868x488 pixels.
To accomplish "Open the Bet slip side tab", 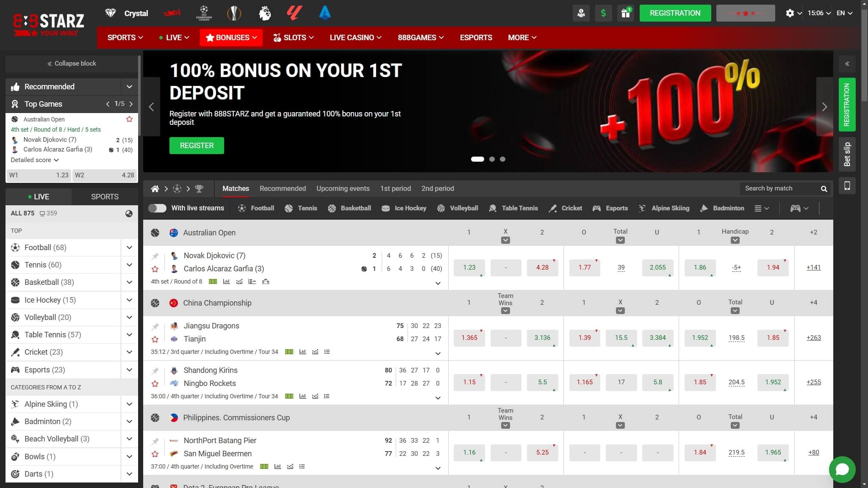I will point(847,154).
